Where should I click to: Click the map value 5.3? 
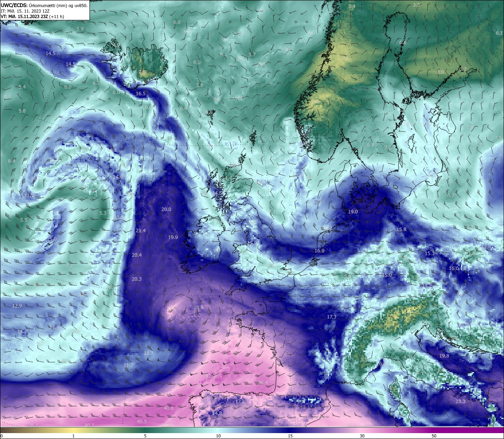[103, 213]
